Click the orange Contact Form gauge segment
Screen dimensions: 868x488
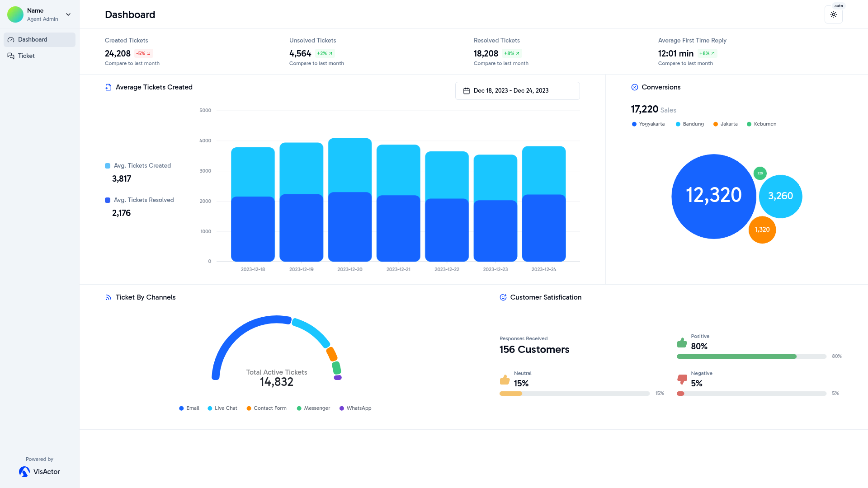[332, 354]
